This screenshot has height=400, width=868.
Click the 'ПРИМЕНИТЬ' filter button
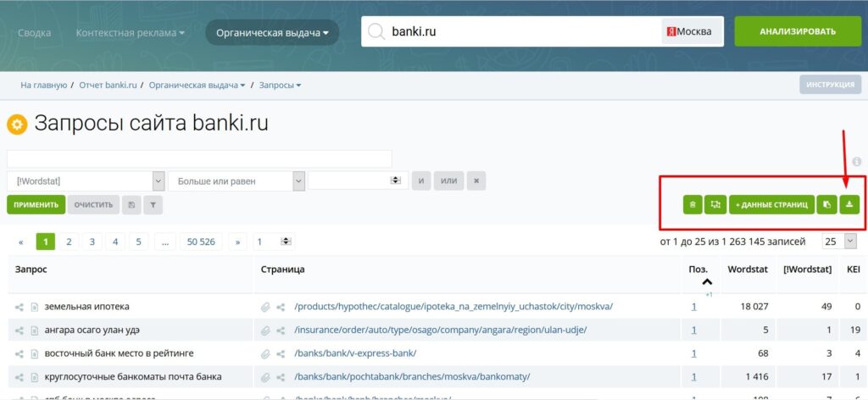[36, 205]
